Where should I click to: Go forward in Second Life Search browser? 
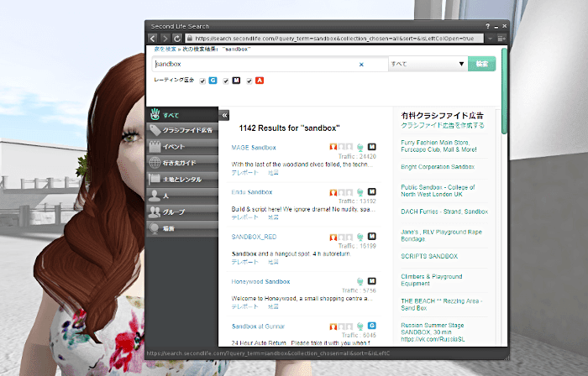(165, 39)
